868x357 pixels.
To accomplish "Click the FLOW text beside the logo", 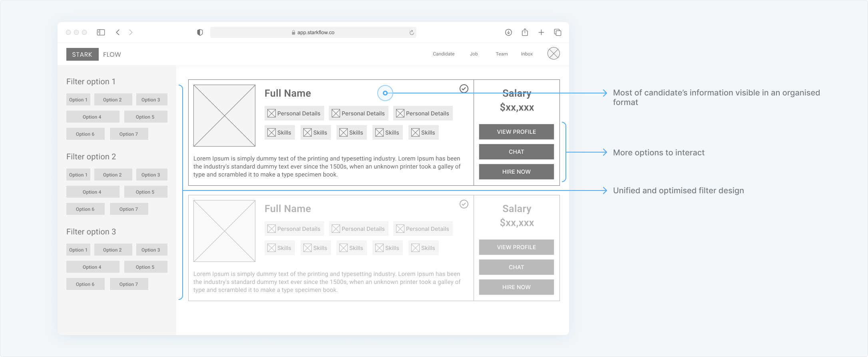I will (x=112, y=55).
